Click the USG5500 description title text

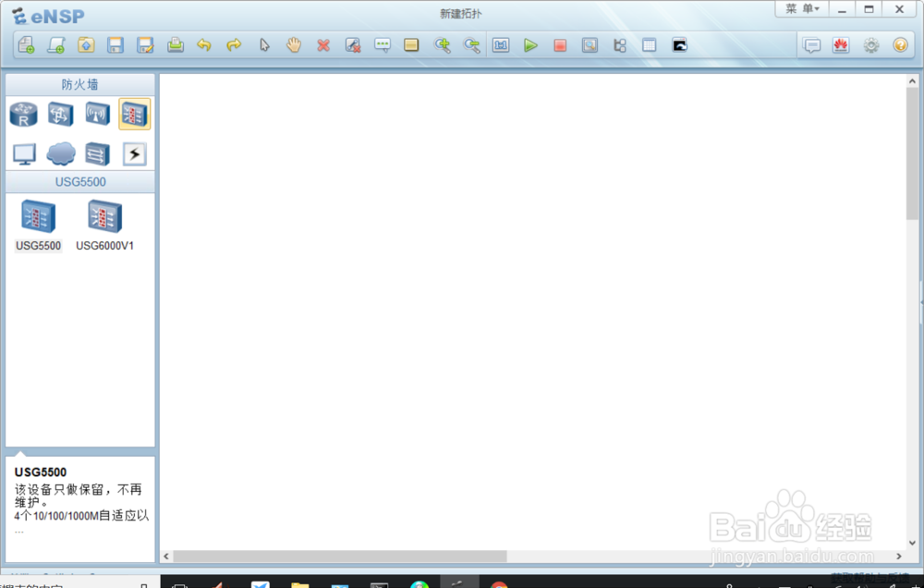click(41, 472)
